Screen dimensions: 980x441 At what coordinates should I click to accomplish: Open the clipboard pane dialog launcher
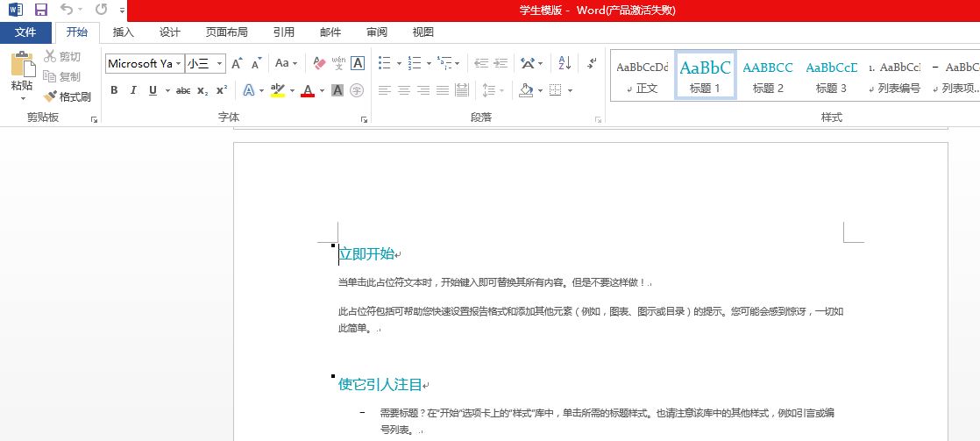click(x=94, y=119)
